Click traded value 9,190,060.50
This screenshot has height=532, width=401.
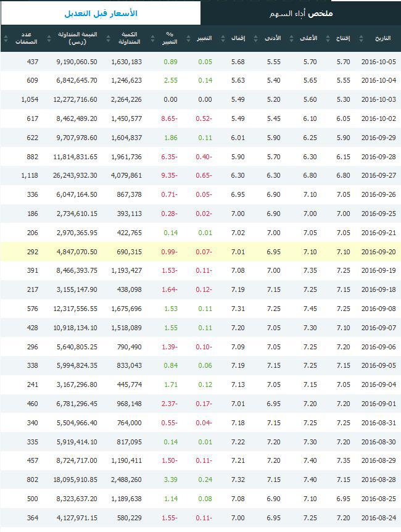[76, 62]
